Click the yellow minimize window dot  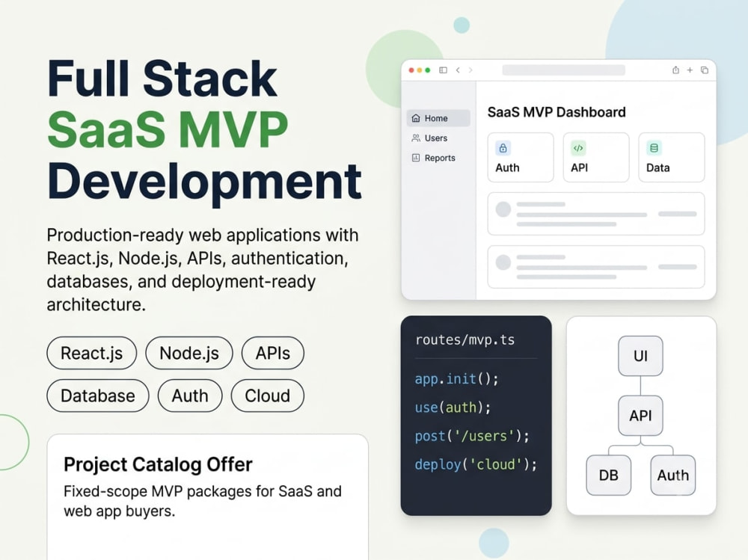point(420,70)
